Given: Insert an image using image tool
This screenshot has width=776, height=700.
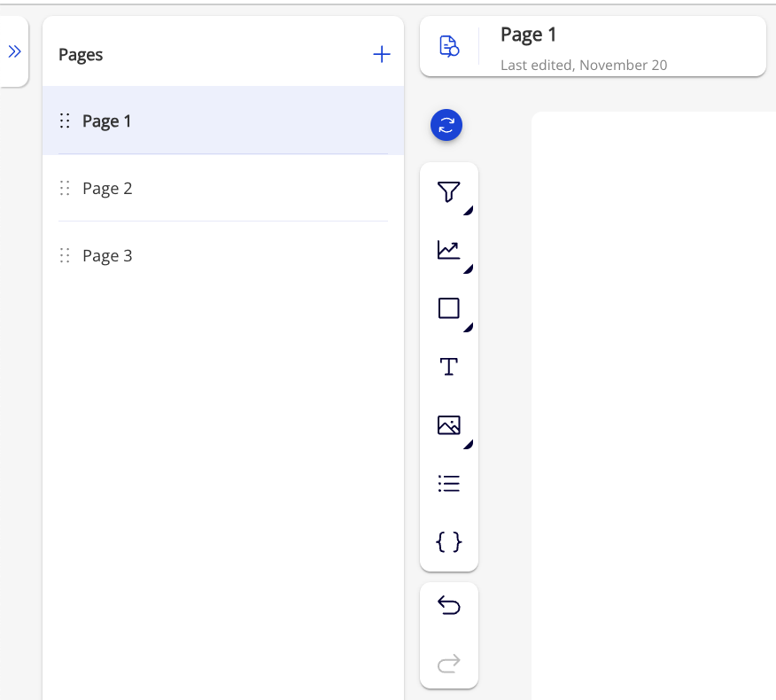Looking at the screenshot, I should [449, 425].
